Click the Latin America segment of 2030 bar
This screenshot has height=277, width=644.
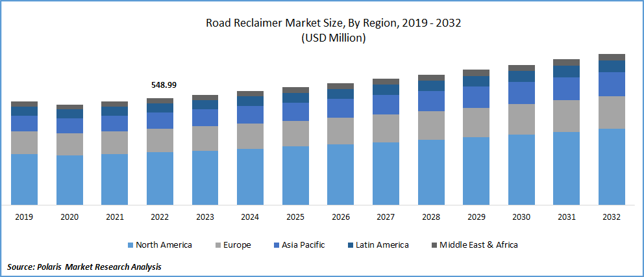coord(521,76)
